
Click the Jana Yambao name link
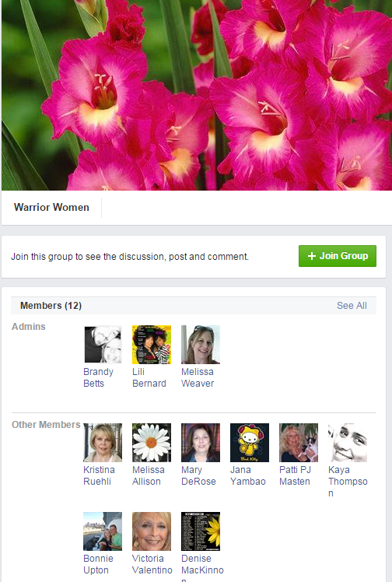pos(248,475)
